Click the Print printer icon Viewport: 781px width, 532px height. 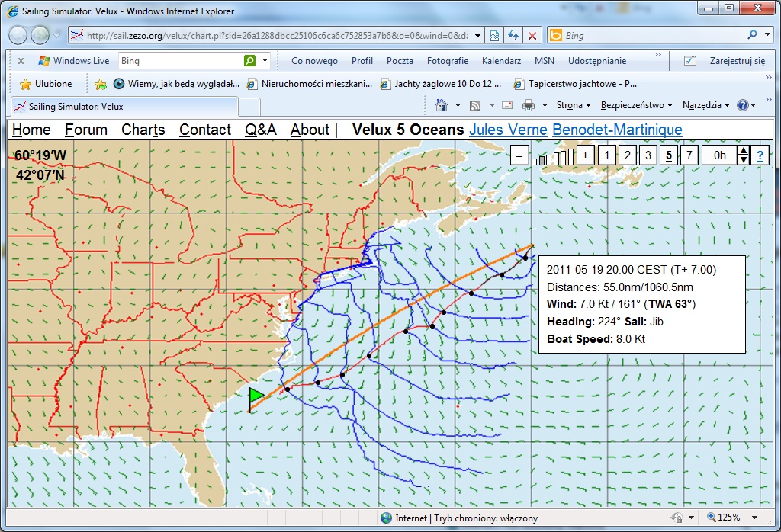pos(529,105)
